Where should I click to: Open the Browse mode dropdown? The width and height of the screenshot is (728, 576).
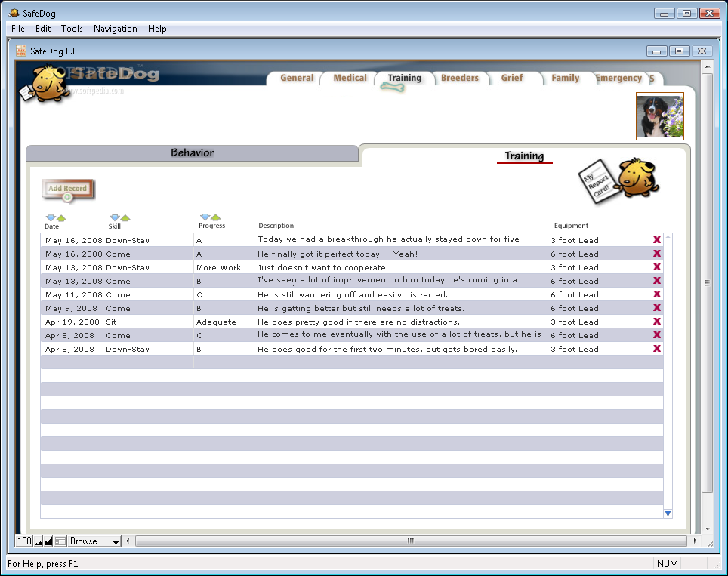click(94, 541)
